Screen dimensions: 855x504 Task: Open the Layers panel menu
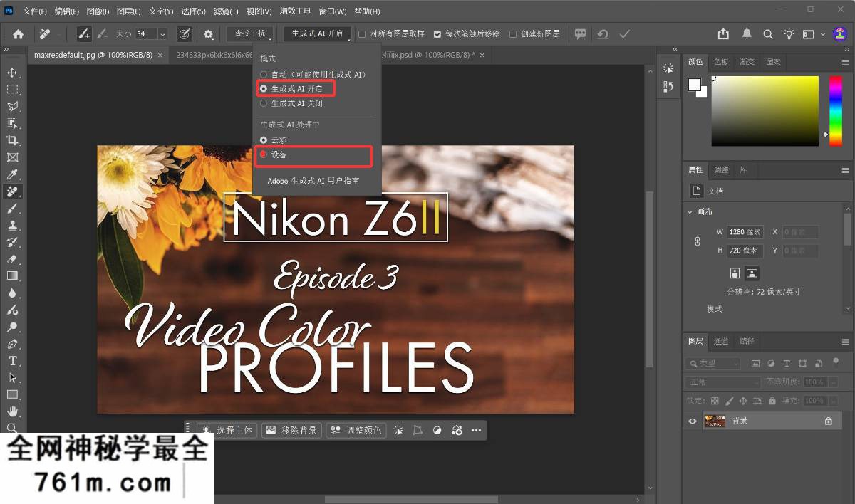[x=846, y=341]
